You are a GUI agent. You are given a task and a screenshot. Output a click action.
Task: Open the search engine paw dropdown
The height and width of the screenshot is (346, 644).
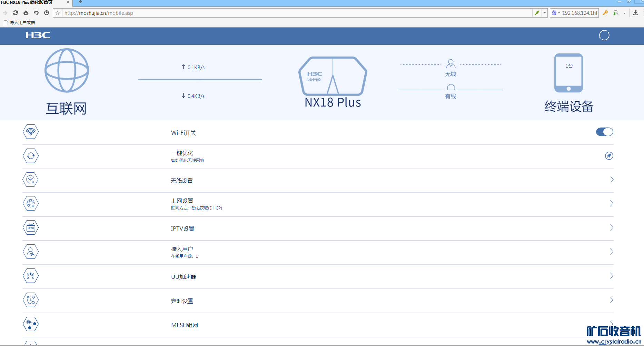[x=555, y=13]
